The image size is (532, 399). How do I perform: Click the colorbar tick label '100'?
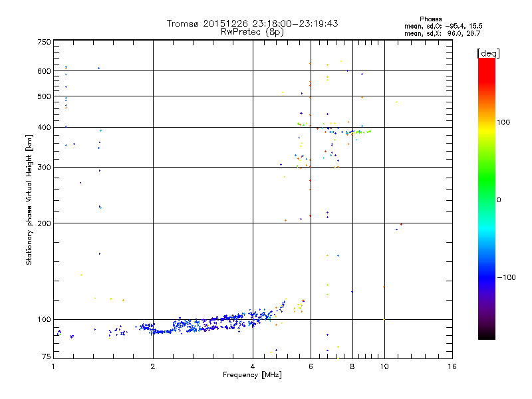[x=503, y=122]
